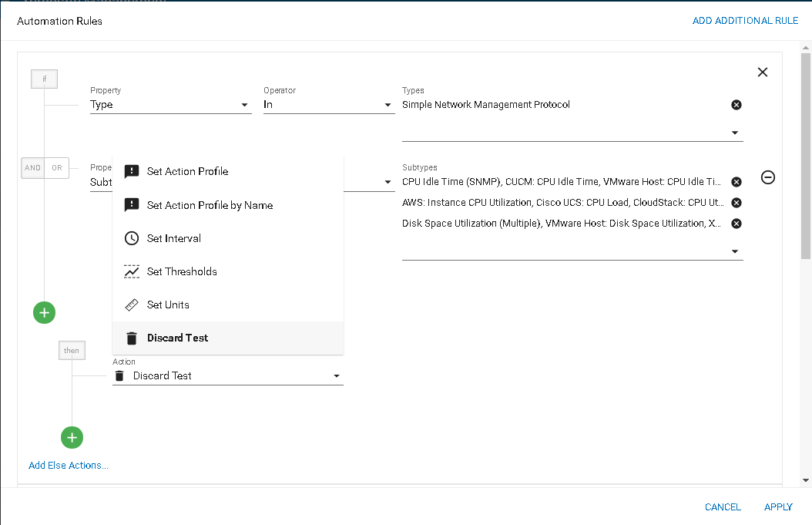
Task: Select the Set Units ruler icon
Action: (x=132, y=305)
